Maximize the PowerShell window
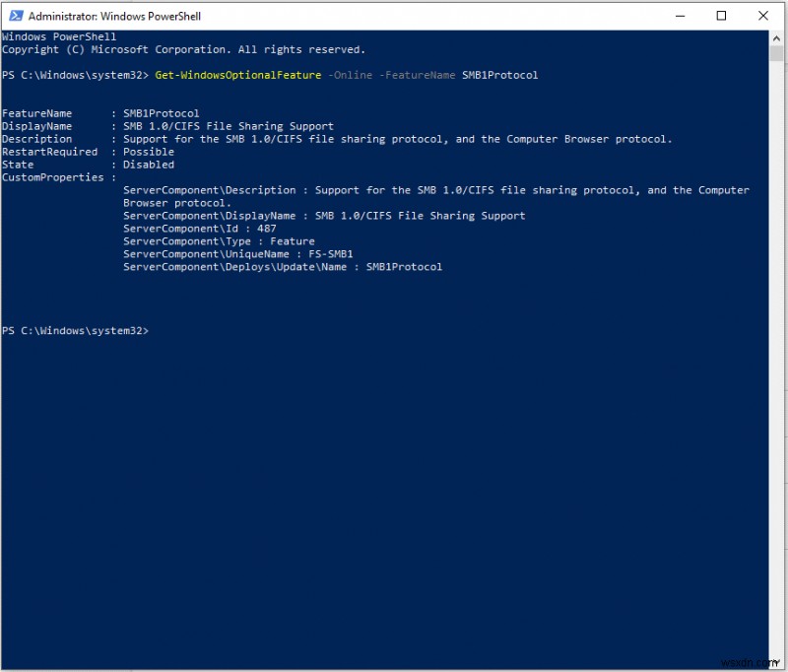The width and height of the screenshot is (788, 672). pos(721,16)
